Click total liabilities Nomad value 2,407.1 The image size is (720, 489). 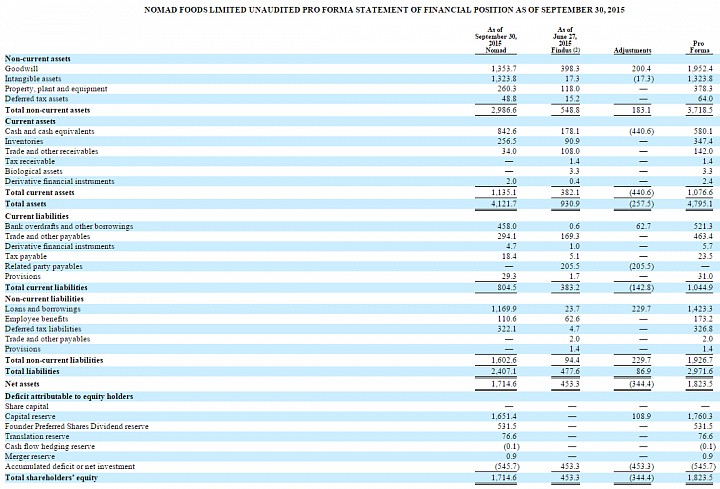(x=504, y=371)
